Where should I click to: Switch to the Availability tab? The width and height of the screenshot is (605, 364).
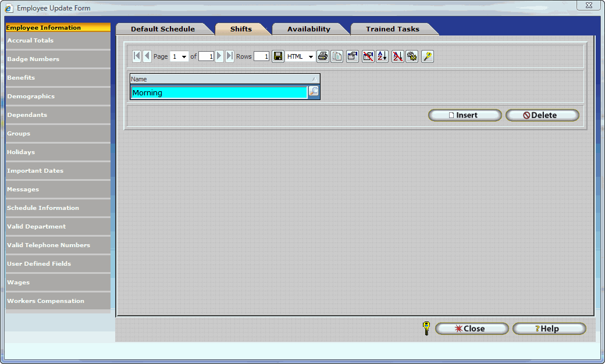point(308,29)
